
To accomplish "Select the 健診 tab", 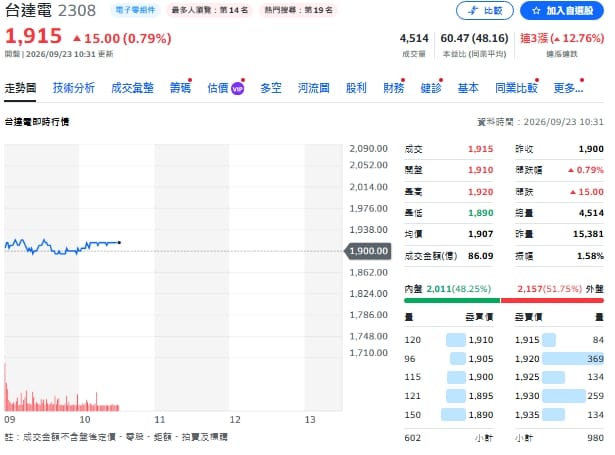I will [431, 88].
